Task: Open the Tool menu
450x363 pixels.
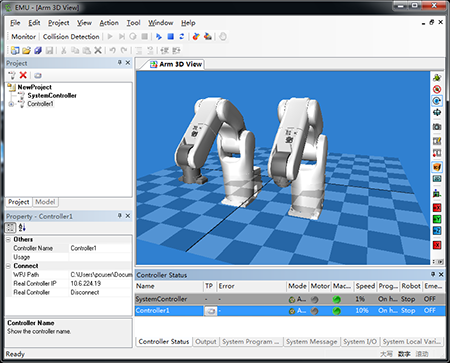Action: [133, 23]
